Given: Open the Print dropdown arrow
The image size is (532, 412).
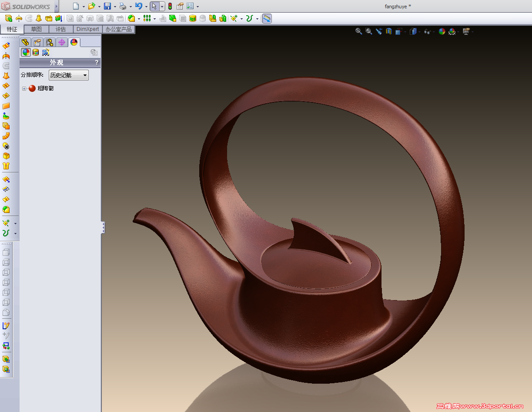Looking at the screenshot, I should tap(130, 7).
